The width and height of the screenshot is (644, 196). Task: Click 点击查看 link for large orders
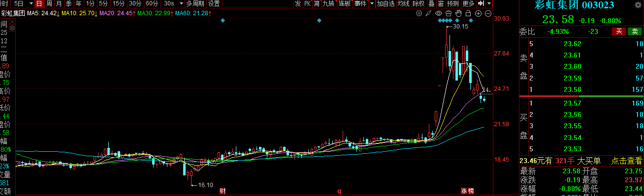tap(627, 161)
